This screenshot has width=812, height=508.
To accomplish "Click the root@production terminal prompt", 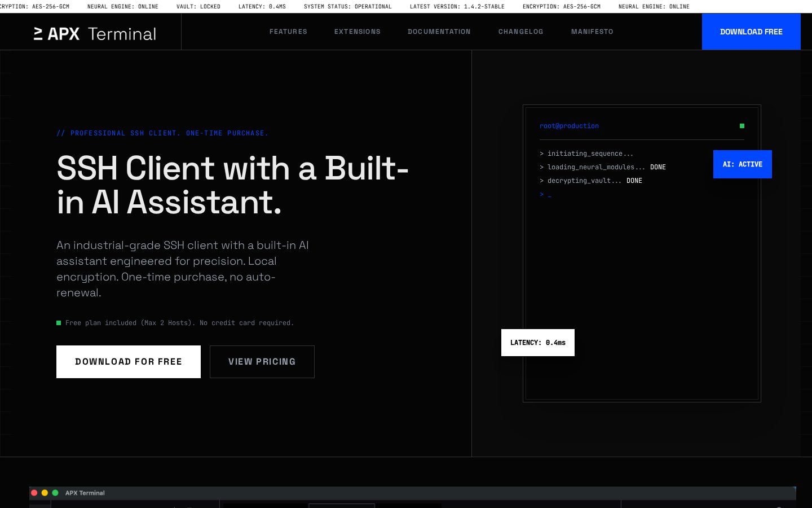I will (x=569, y=126).
